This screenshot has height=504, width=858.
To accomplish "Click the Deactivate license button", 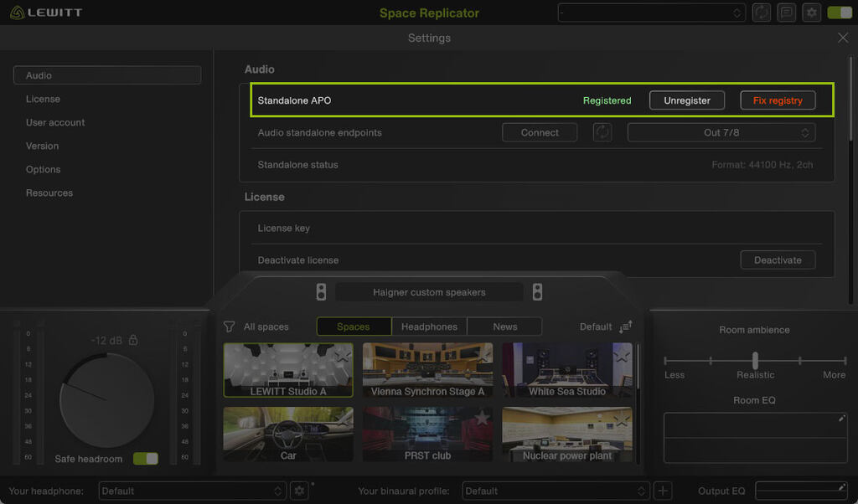I will point(778,260).
